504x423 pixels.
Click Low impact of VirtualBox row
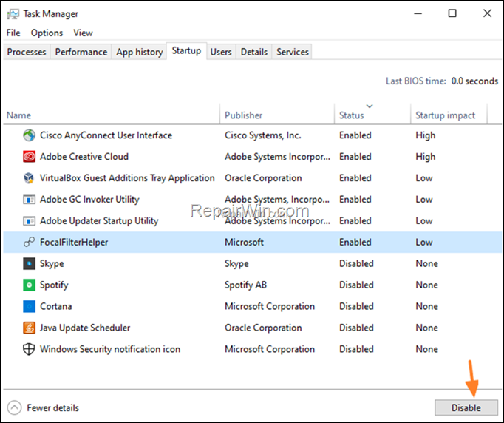(424, 178)
